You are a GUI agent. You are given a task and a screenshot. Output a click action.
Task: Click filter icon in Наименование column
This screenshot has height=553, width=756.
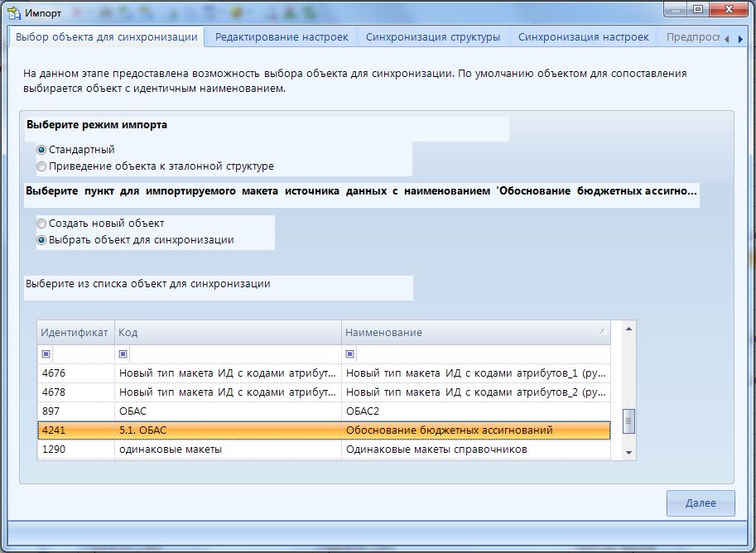pyautogui.click(x=350, y=354)
